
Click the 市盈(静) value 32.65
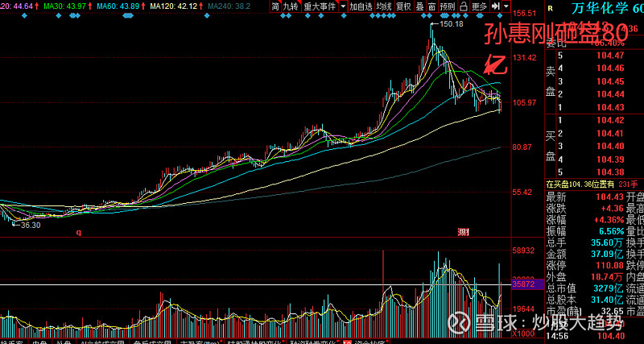click(x=613, y=310)
